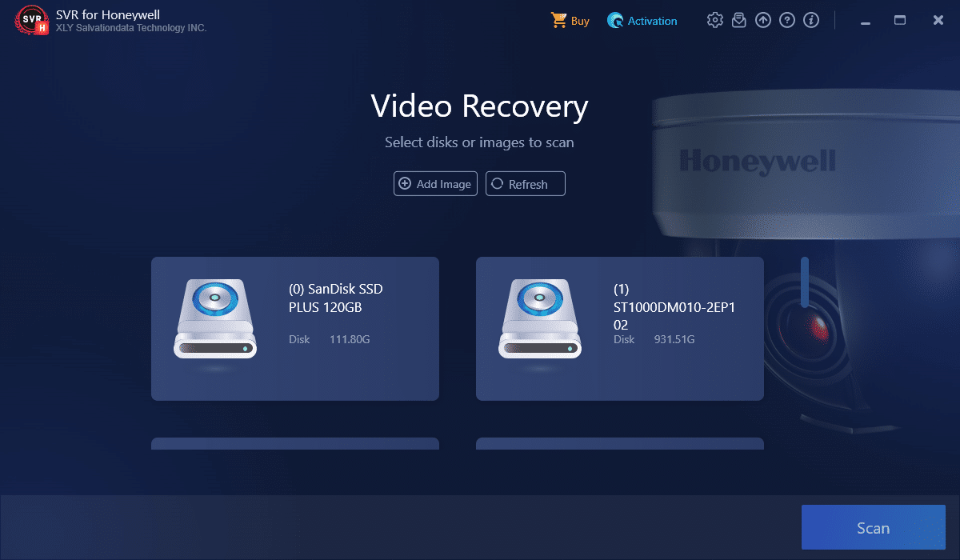960x560 pixels.
Task: Maximize the application window
Action: pyautogui.click(x=900, y=21)
